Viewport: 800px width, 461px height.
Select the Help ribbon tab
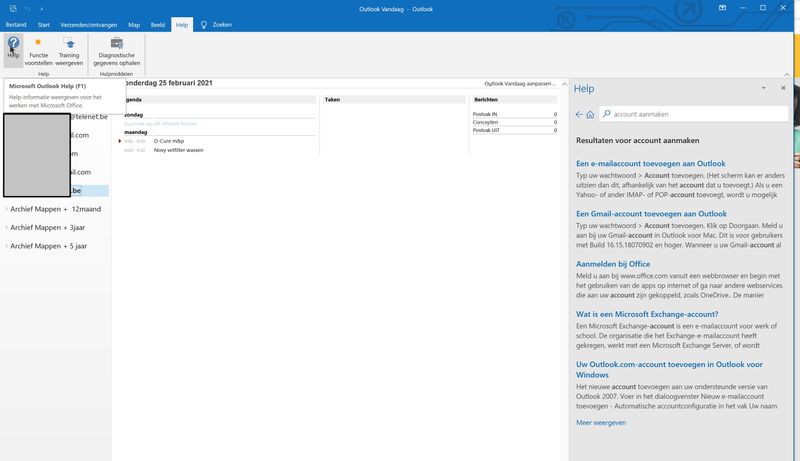tap(182, 24)
